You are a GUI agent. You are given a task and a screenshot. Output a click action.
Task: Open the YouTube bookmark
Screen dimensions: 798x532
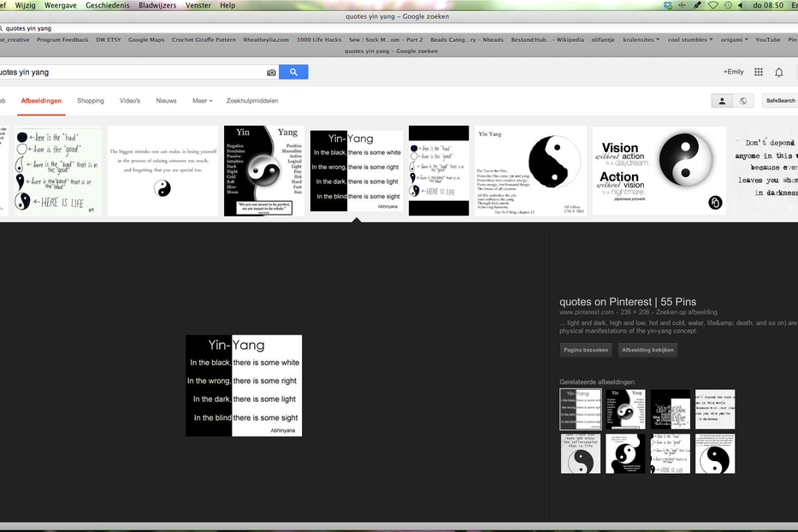coord(767,39)
